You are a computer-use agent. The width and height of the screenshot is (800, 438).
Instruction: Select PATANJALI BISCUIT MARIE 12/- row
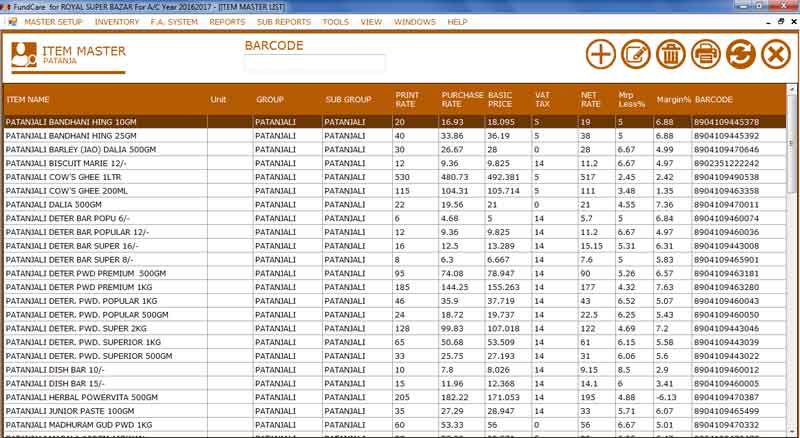394,163
